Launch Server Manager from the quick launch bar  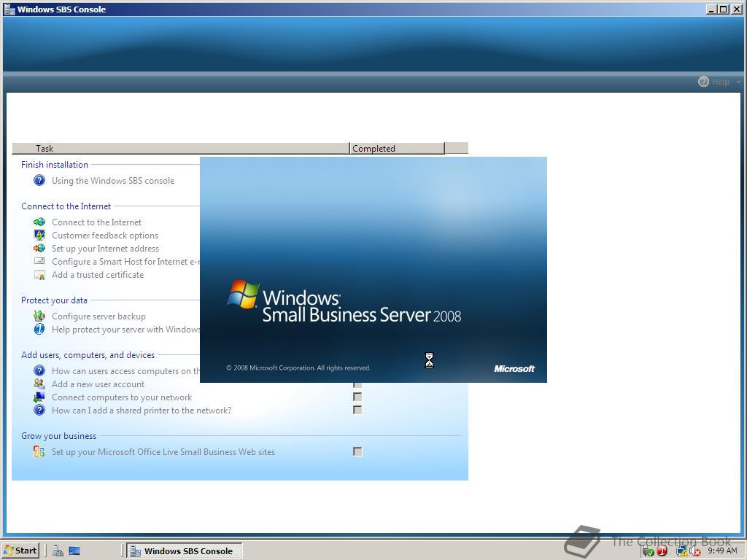click(x=58, y=551)
